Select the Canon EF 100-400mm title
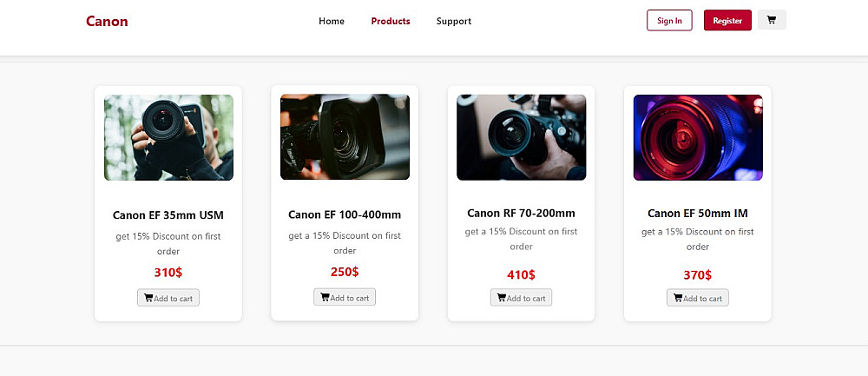The height and width of the screenshot is (376, 868). 345,214
